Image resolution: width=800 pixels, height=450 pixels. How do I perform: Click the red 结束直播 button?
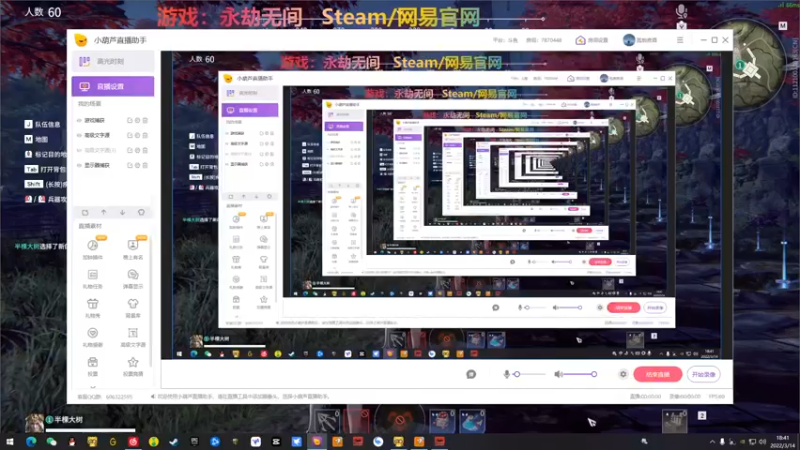658,374
